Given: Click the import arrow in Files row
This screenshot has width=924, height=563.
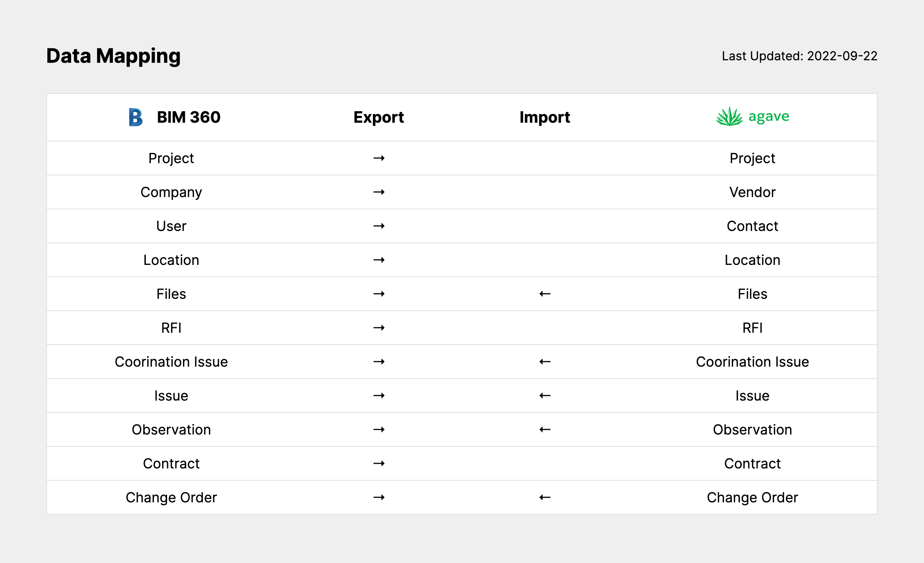Looking at the screenshot, I should point(545,294).
